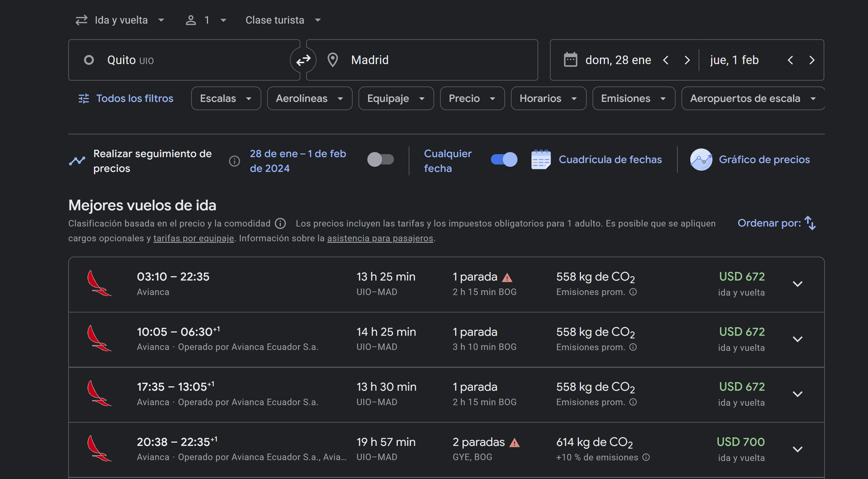Open Todos los filtros
The height and width of the screenshot is (479, 868).
pos(126,98)
